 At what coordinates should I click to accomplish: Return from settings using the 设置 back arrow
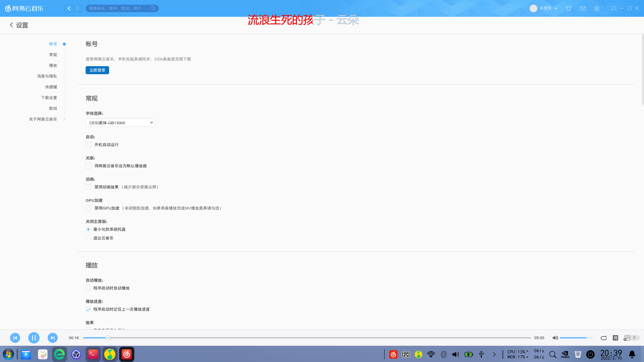coord(11,25)
